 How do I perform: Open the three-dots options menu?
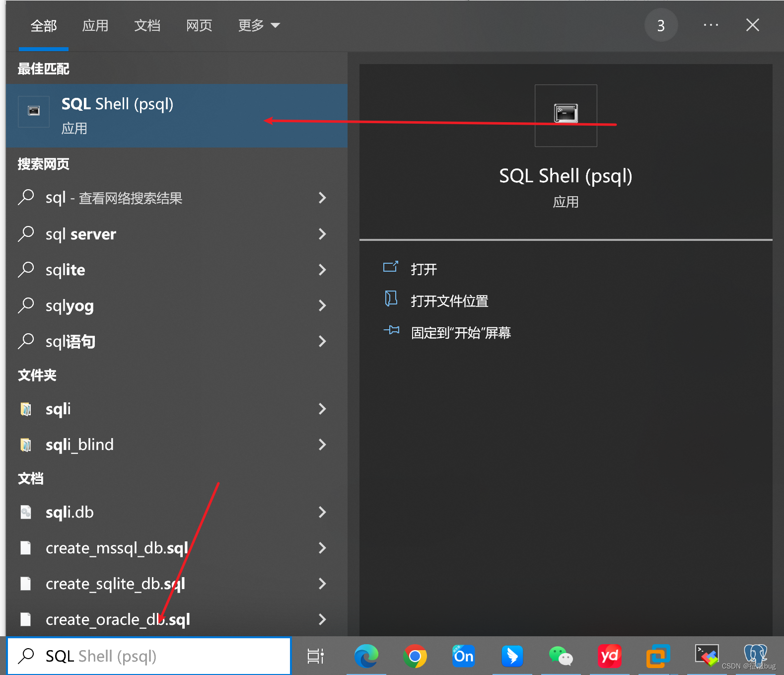click(711, 25)
